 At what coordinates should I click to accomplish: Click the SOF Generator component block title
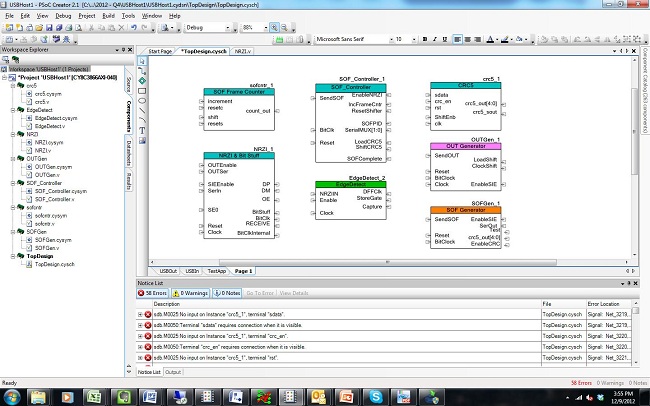click(x=466, y=210)
